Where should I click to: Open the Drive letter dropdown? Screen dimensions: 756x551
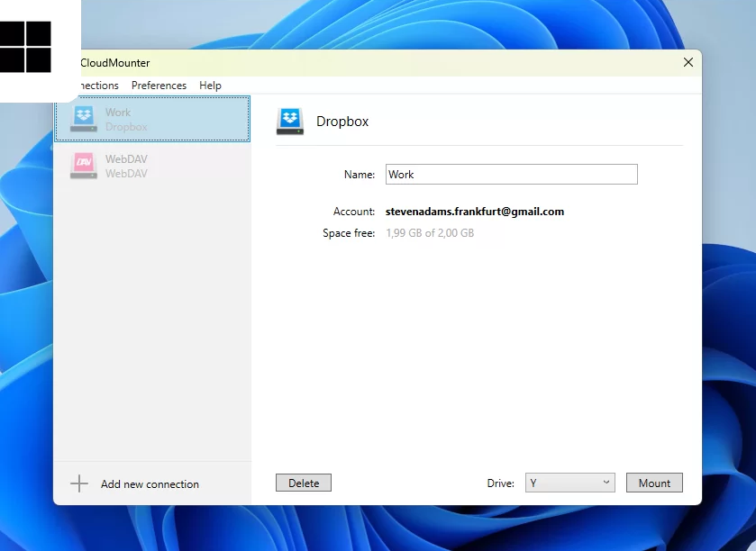569,483
